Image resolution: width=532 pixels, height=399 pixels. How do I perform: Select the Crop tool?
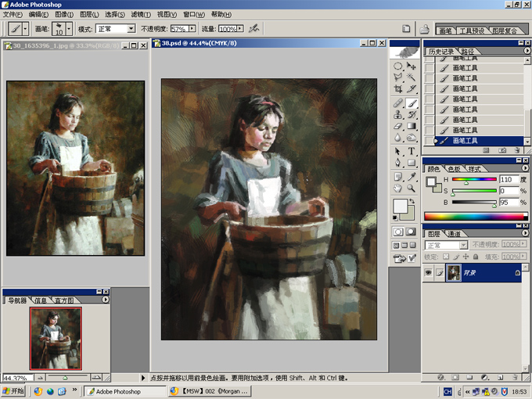398,89
